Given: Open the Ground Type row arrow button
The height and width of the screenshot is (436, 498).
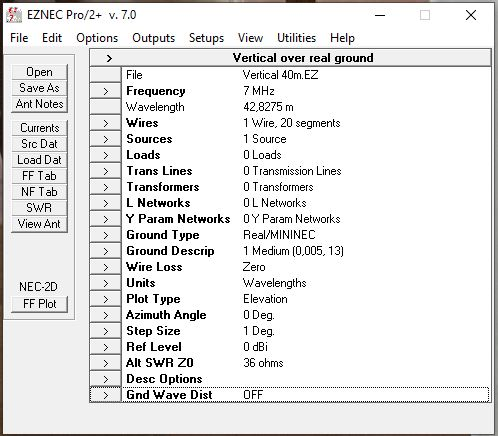Looking at the screenshot, I should [105, 235].
